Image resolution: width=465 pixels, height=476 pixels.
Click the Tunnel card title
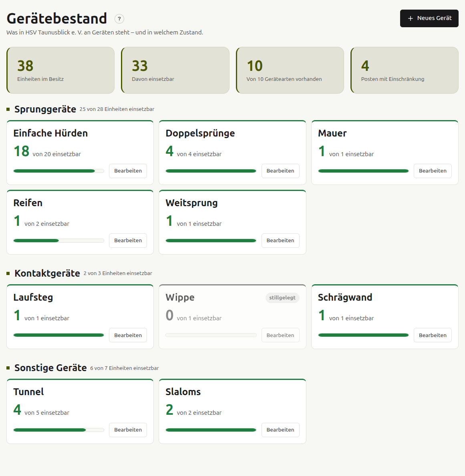28,392
